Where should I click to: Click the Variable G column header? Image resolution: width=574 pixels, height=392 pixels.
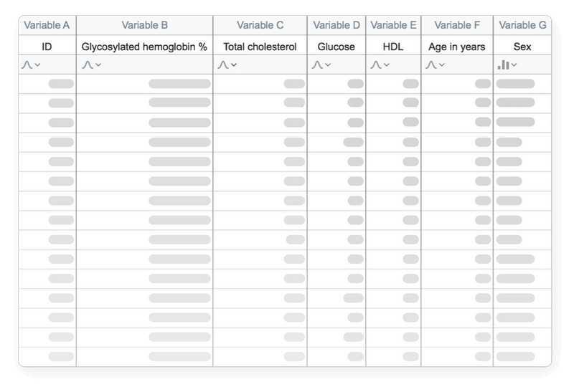[522, 25]
